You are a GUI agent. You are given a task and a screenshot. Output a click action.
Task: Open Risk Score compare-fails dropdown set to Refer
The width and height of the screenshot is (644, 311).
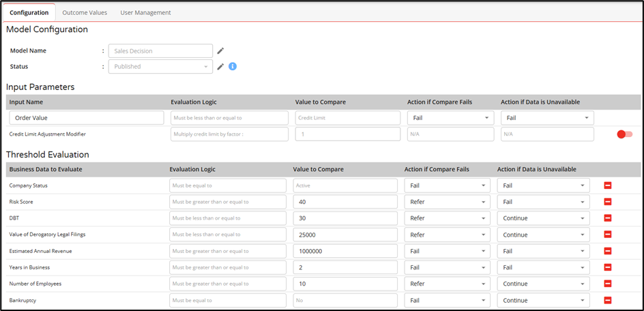(x=448, y=202)
